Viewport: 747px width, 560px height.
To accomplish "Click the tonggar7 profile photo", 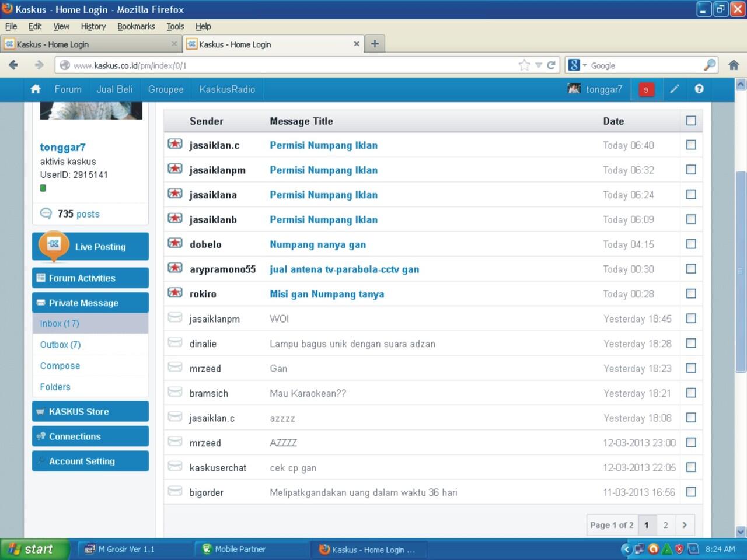I will [x=91, y=110].
